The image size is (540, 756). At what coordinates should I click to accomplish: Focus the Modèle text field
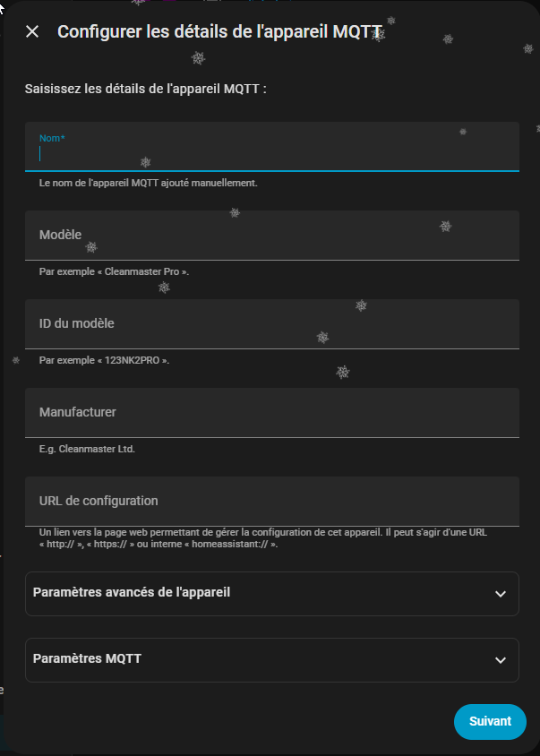click(271, 235)
